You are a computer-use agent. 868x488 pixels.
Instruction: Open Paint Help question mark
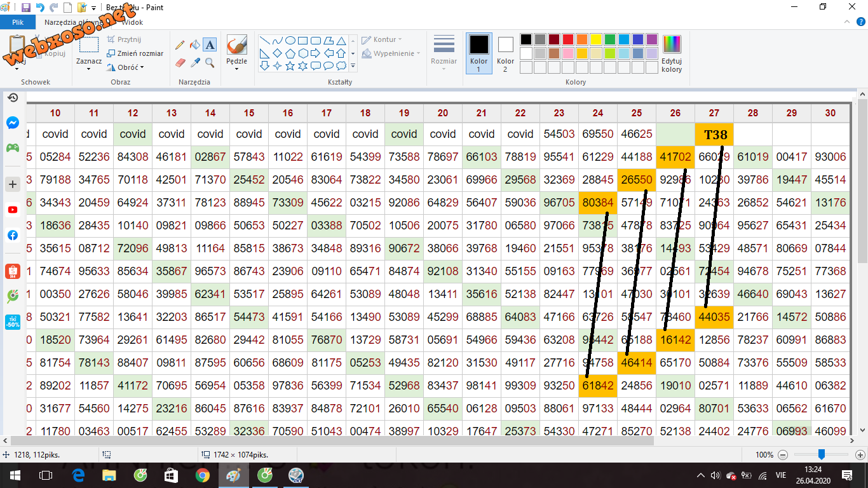(x=860, y=22)
